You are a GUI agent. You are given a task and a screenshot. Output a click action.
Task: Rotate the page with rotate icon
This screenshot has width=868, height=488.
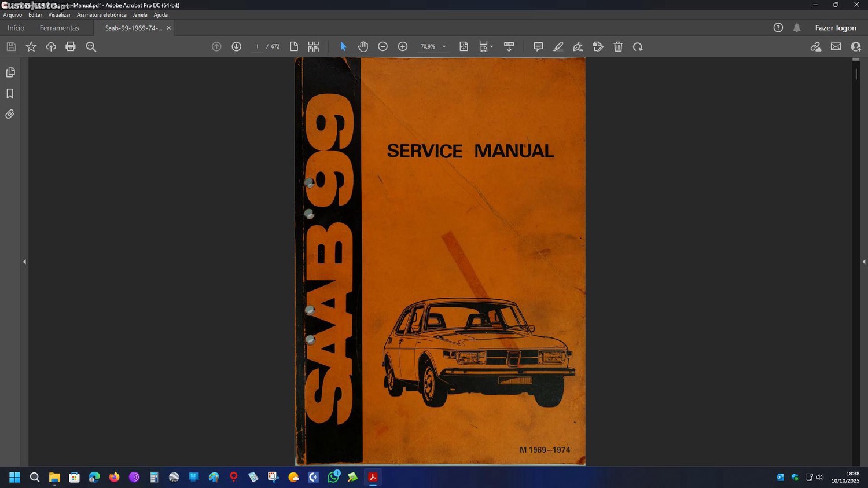[638, 47]
